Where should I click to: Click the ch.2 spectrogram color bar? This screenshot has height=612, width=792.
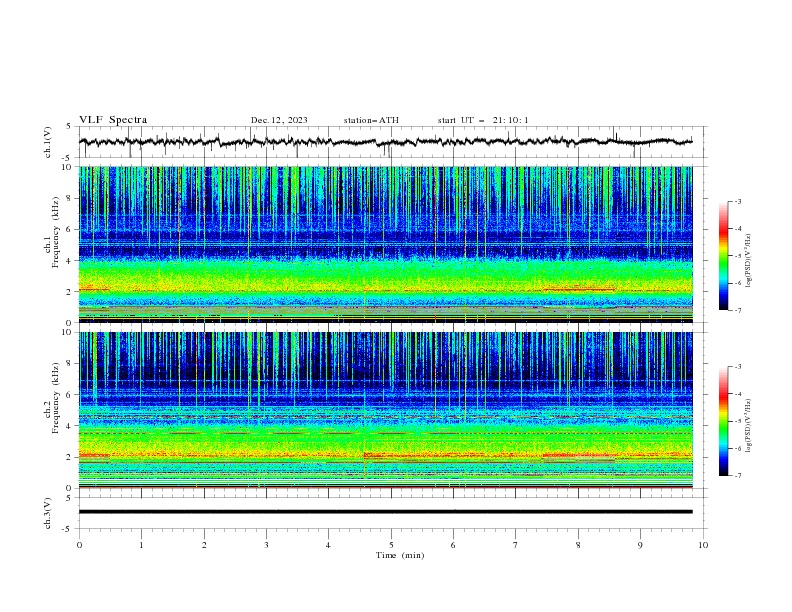(724, 421)
